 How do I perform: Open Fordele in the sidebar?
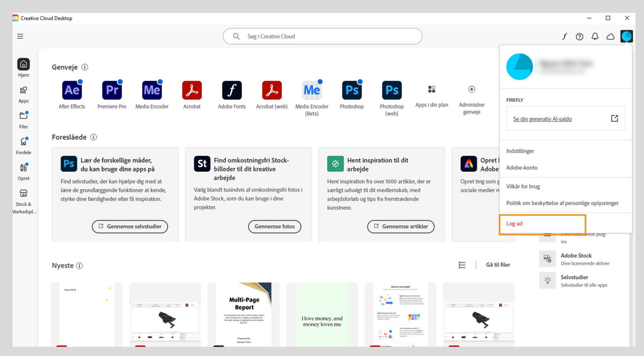point(23,146)
